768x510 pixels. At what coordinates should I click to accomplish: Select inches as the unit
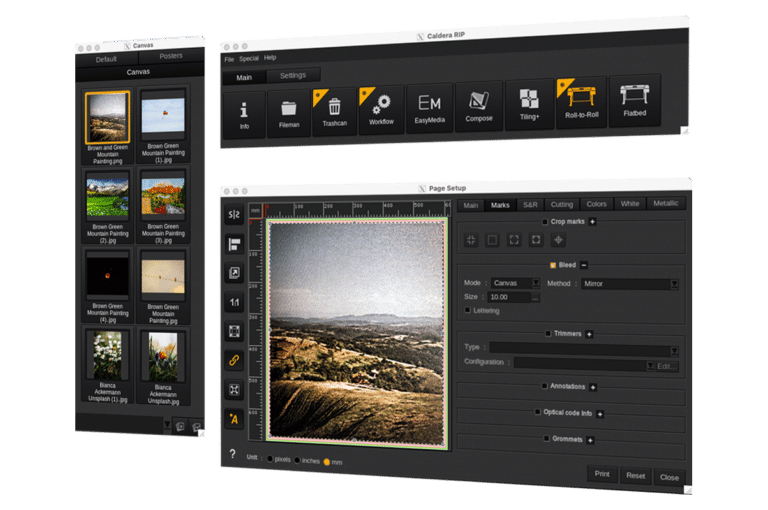pyautogui.click(x=298, y=460)
